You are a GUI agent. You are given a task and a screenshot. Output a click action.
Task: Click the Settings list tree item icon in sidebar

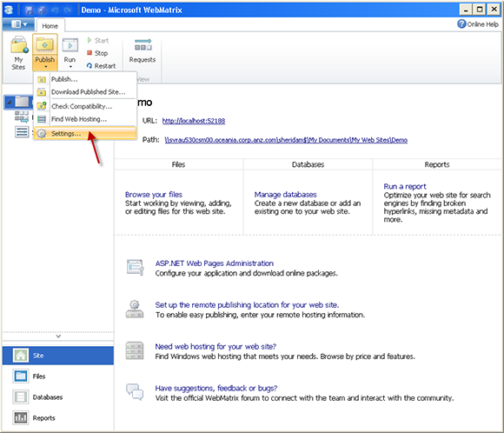(x=22, y=132)
